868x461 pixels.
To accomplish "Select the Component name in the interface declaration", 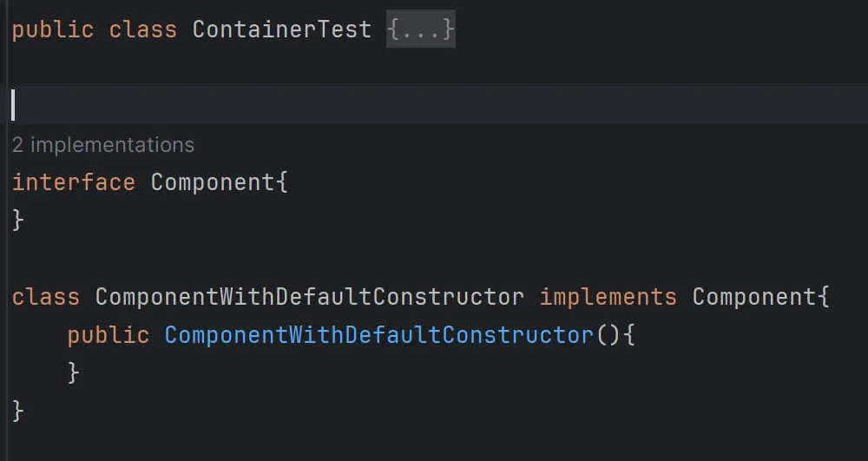I will pyautogui.click(x=213, y=182).
